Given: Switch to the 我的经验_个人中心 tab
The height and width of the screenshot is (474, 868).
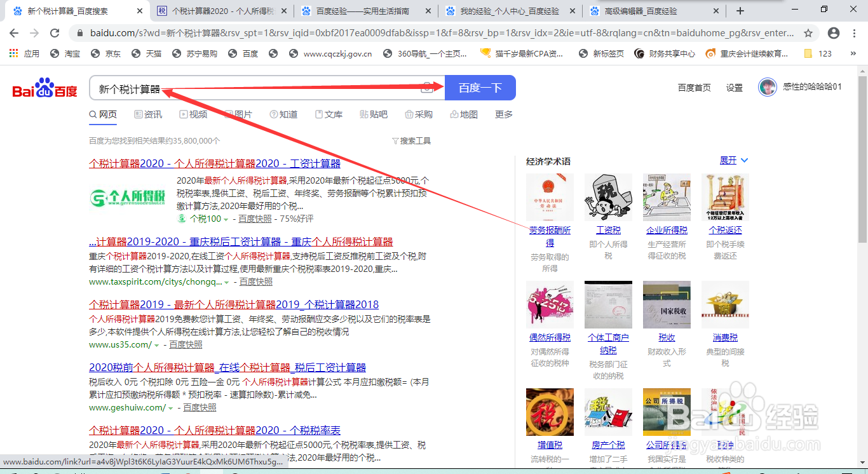Looking at the screenshot, I should coord(510,11).
